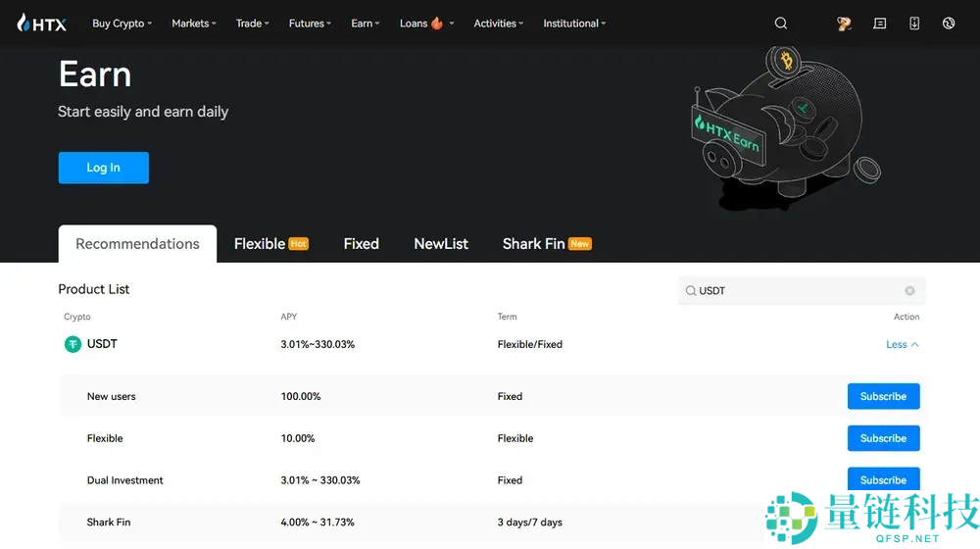
Task: Select the NewList tab
Action: 441,244
